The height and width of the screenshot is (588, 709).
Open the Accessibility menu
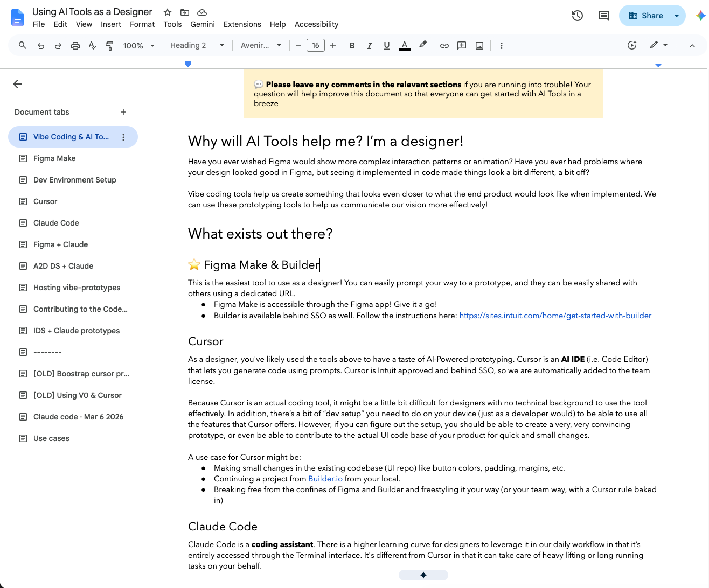click(x=317, y=24)
